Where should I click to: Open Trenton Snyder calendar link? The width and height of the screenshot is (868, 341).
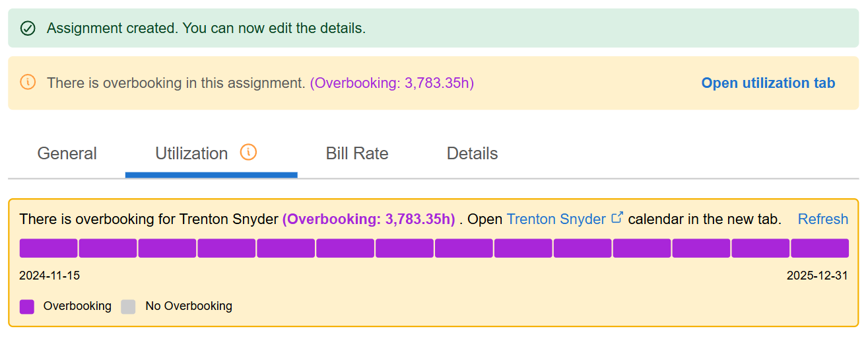[x=556, y=219]
